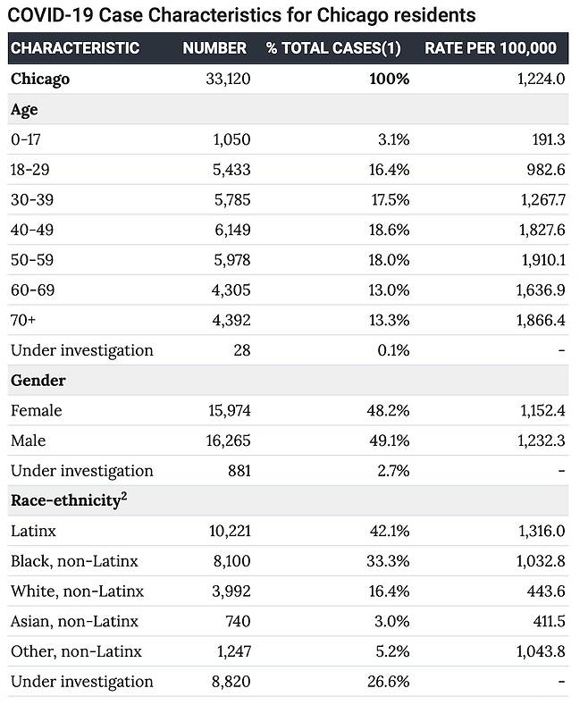Click the CHARACTERISTIC column header
The image size is (588, 705).
[x=75, y=47]
